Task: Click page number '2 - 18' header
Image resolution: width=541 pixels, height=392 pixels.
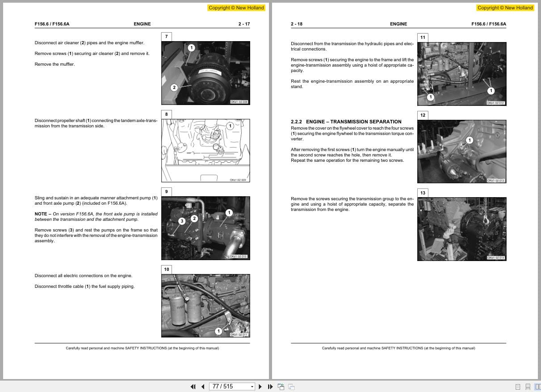Action: 297,24
